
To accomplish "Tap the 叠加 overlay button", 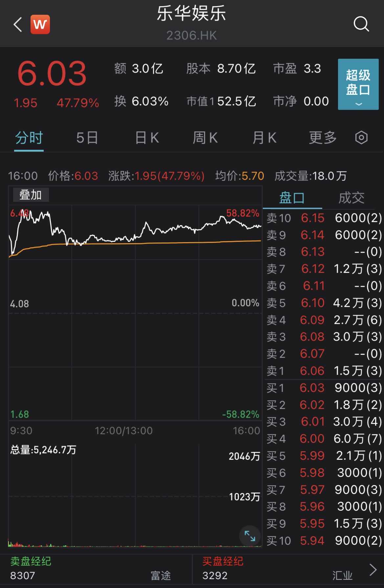I will click(x=31, y=195).
